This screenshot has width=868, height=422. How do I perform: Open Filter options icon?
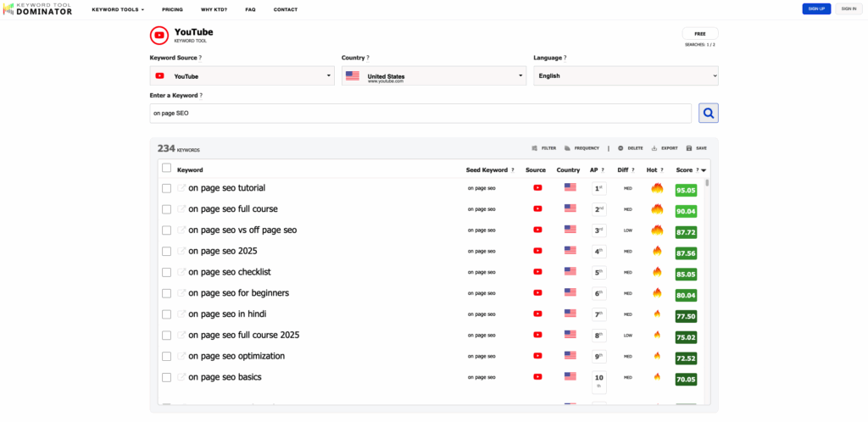point(535,148)
